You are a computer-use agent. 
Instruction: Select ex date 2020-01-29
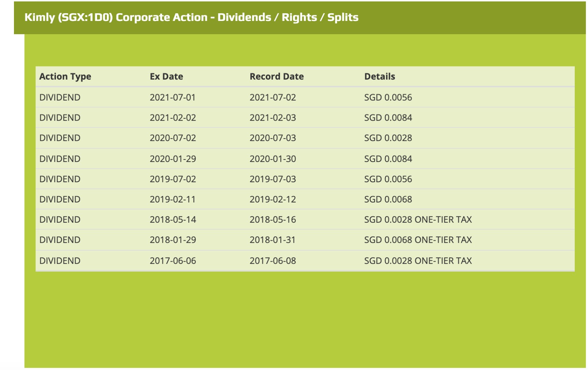(172, 159)
